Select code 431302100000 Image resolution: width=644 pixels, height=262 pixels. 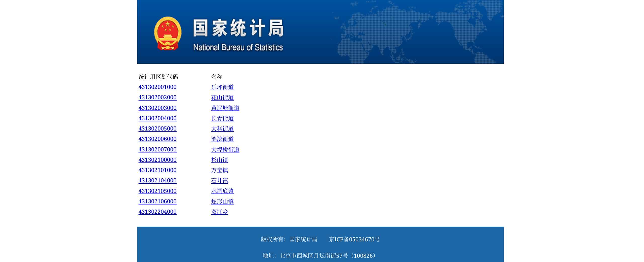(157, 160)
